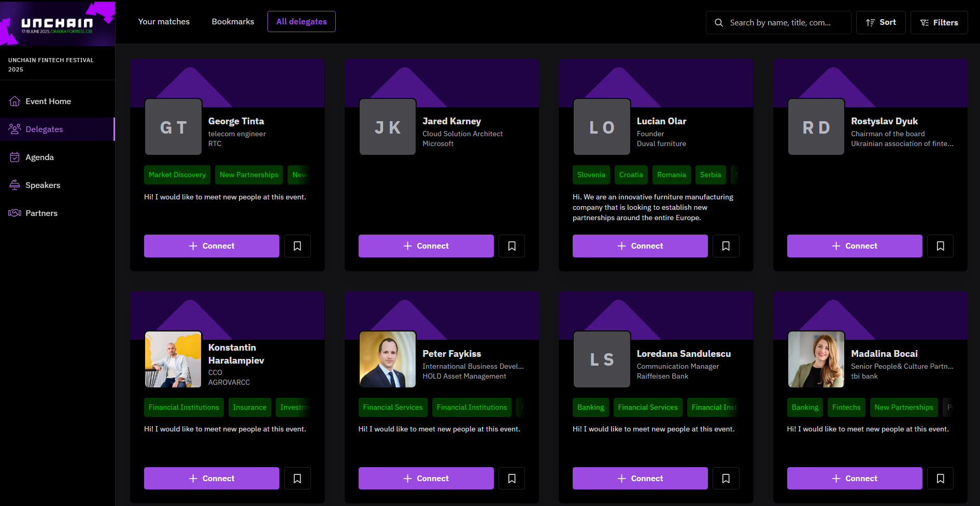Click Lucian Olar's Slovenia tag
Viewport: 980px width, 506px height.
point(591,175)
